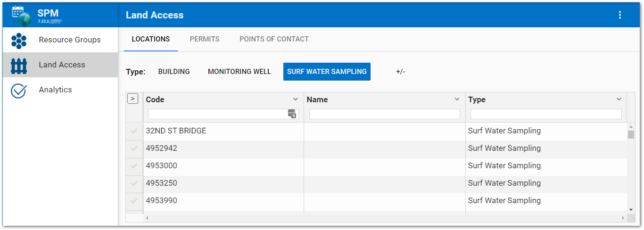Open the Code column dropdown chevron

tap(296, 99)
